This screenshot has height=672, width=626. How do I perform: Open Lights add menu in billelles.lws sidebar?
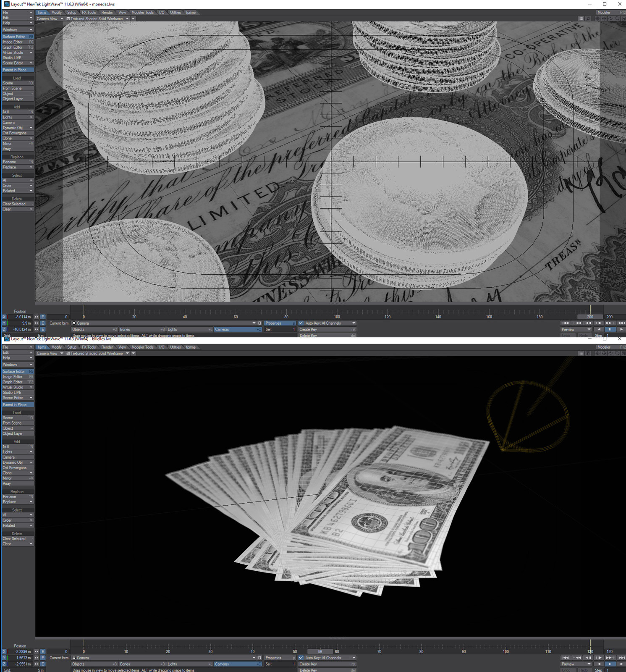point(17,452)
